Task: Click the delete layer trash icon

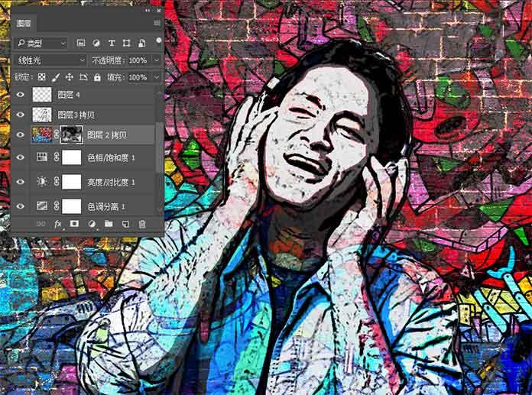Action: pyautogui.click(x=142, y=224)
